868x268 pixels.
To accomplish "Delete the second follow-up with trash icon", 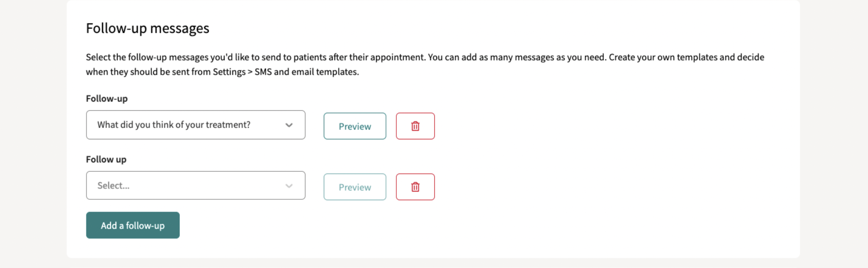I will click(415, 187).
